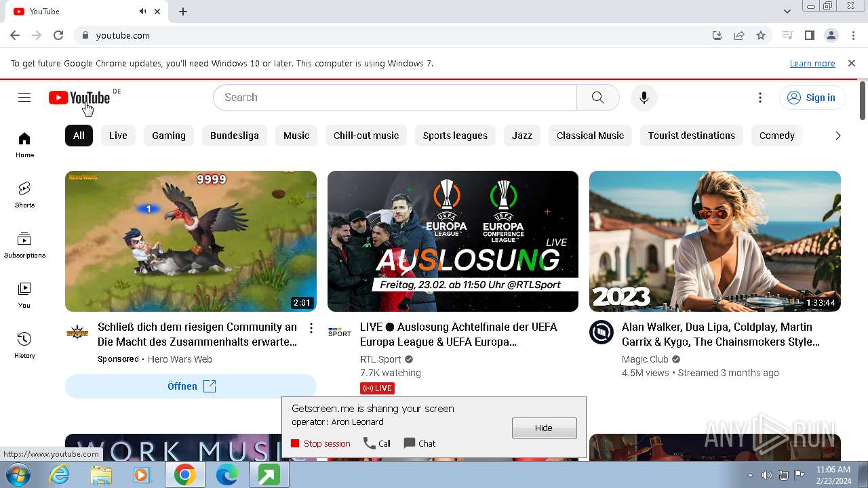The width and height of the screenshot is (868, 488).
Task: Click the magnifier search button
Action: click(597, 98)
